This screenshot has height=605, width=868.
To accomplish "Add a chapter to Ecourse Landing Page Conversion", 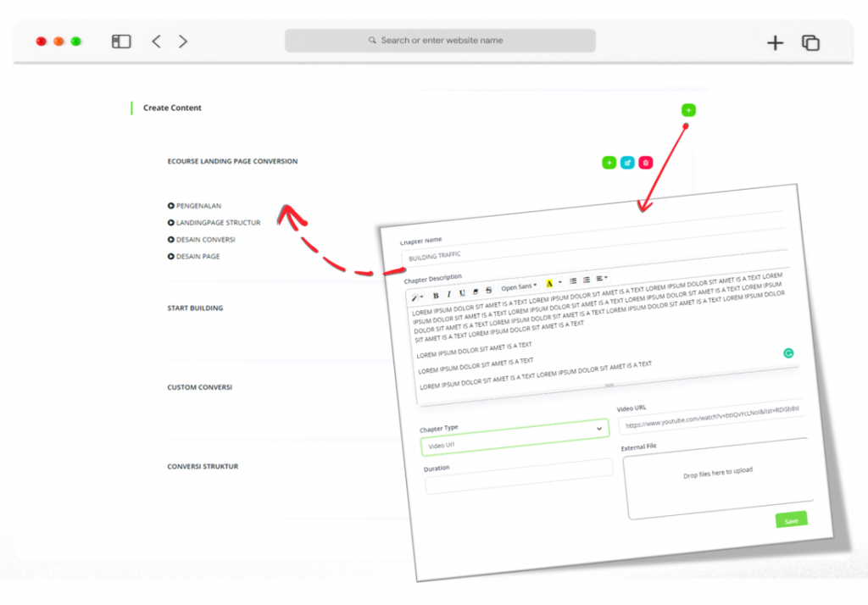I will (x=609, y=163).
